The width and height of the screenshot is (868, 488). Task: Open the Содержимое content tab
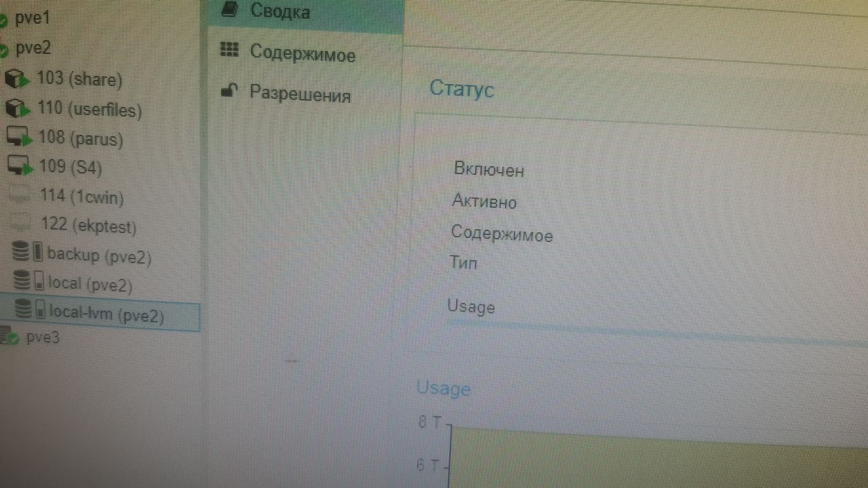click(304, 54)
